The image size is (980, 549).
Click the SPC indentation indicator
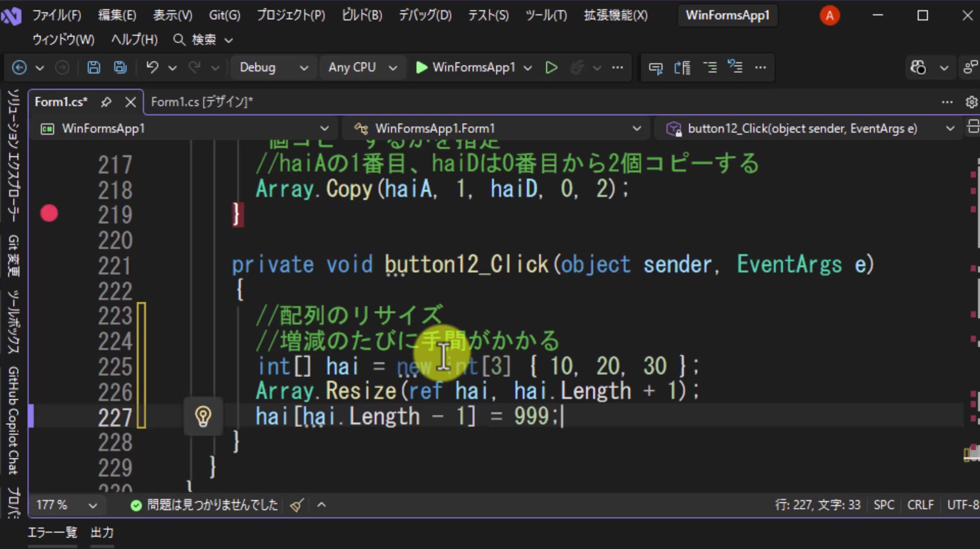(x=884, y=505)
